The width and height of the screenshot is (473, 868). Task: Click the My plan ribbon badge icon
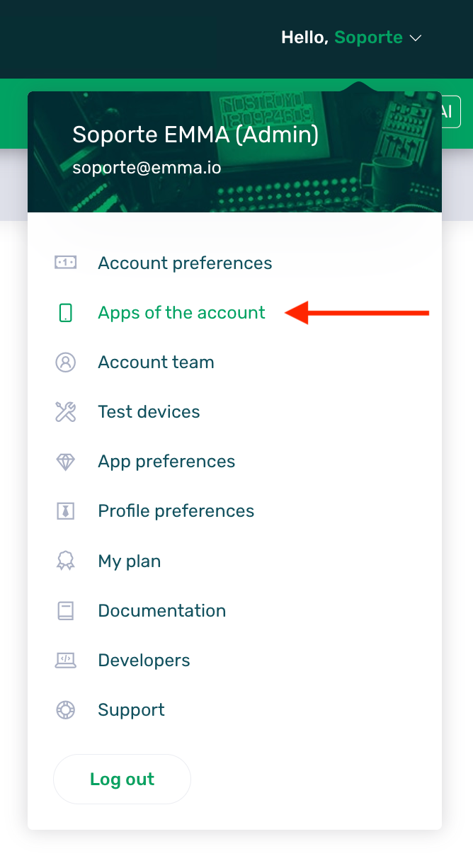pyautogui.click(x=65, y=561)
